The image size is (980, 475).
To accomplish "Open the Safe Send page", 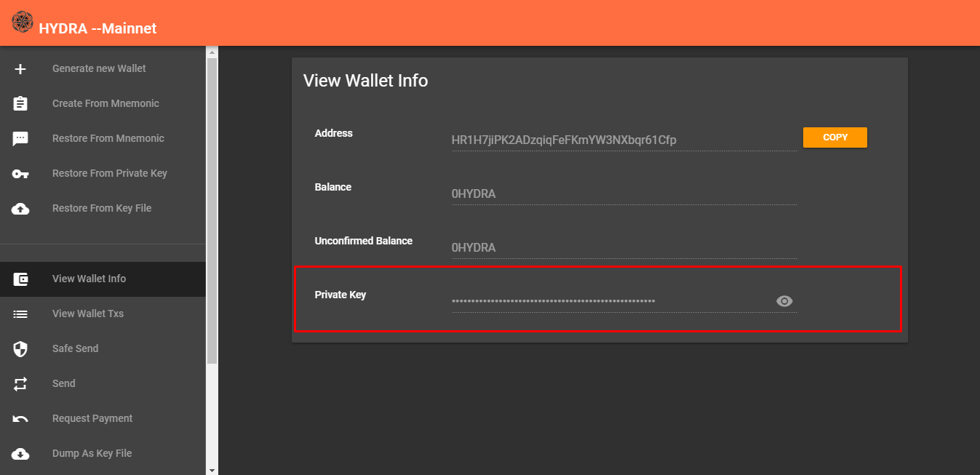I will pyautogui.click(x=103, y=348).
